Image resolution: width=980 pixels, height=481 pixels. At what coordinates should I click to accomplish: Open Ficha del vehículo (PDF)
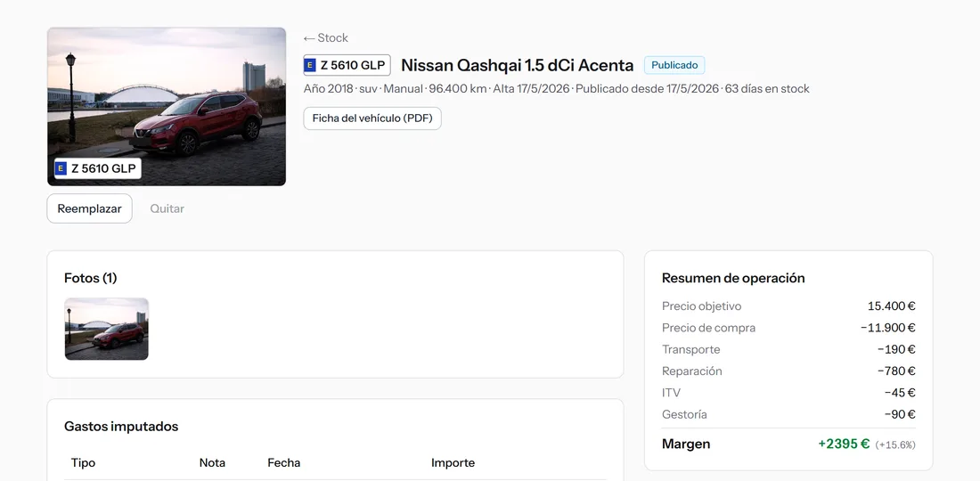pos(372,118)
